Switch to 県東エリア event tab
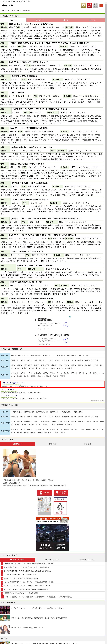107x644 pixels. pos(66,20)
